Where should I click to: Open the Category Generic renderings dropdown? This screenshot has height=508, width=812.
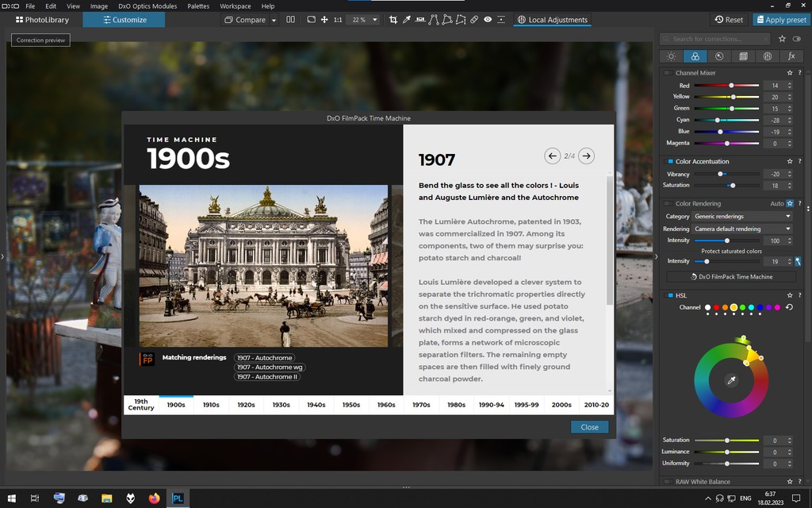click(742, 216)
